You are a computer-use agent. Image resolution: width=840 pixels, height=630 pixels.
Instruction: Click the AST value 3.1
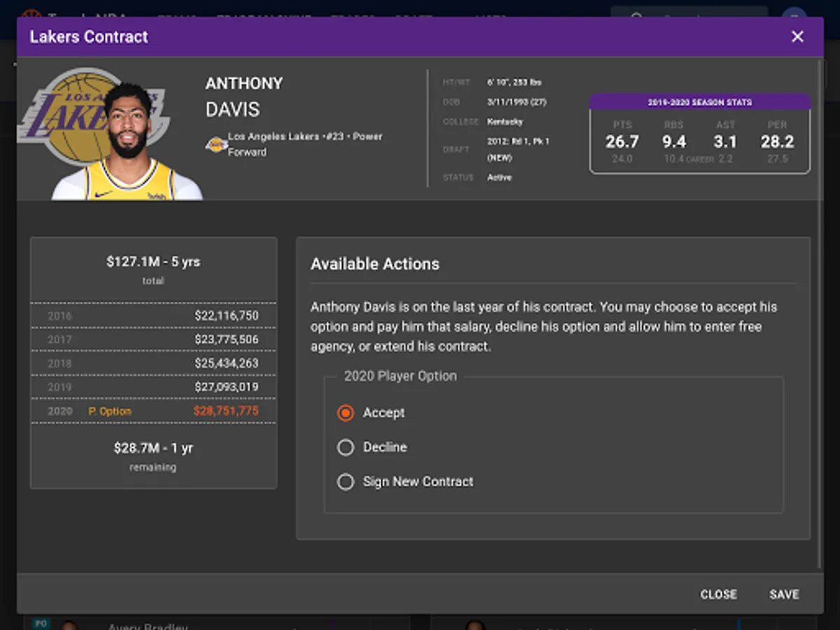[x=725, y=142]
